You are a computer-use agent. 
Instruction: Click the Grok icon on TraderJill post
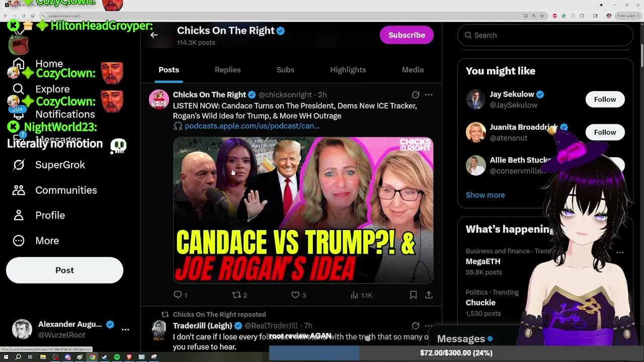(x=416, y=326)
